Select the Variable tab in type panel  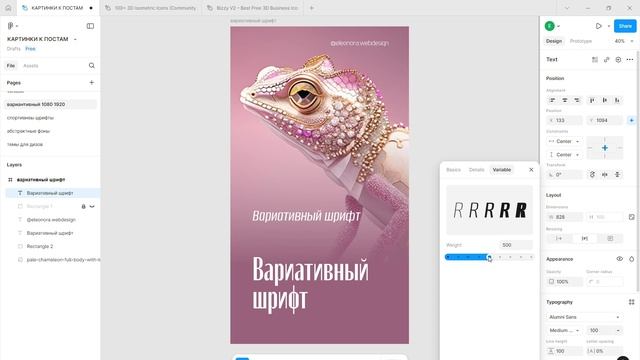pyautogui.click(x=502, y=170)
